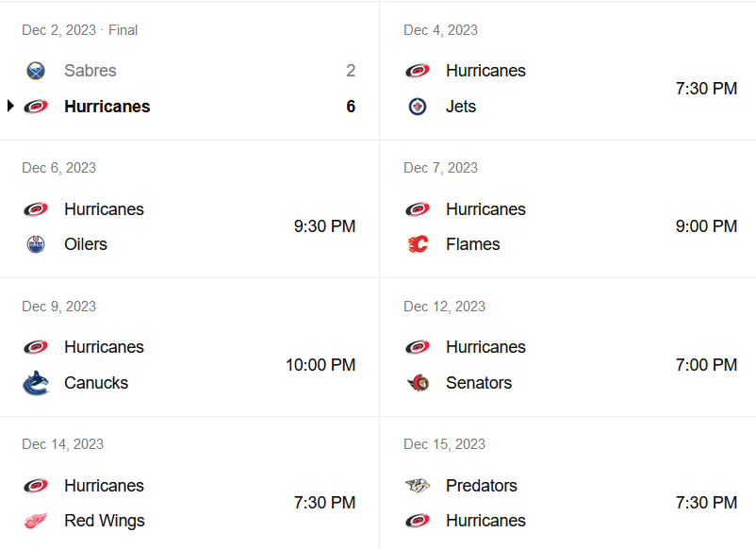Click the Oilers team logo

36,244
